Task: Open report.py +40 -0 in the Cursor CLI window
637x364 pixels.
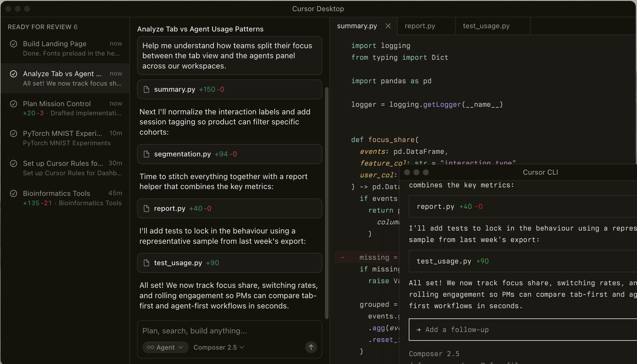Action: (x=523, y=207)
